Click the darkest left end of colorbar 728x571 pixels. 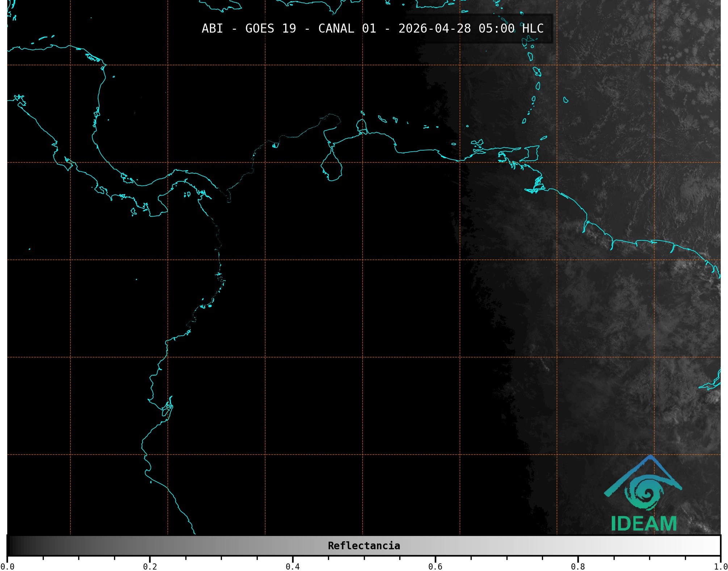[x=11, y=546]
